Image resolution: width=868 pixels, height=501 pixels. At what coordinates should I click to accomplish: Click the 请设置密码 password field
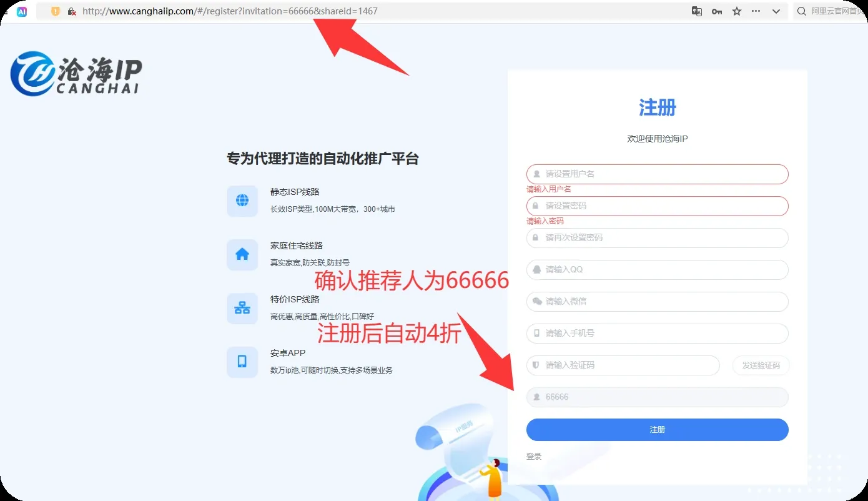click(657, 206)
